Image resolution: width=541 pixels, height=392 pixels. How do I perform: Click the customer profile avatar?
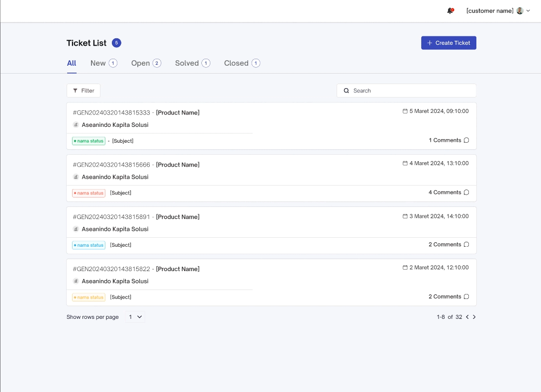[520, 11]
